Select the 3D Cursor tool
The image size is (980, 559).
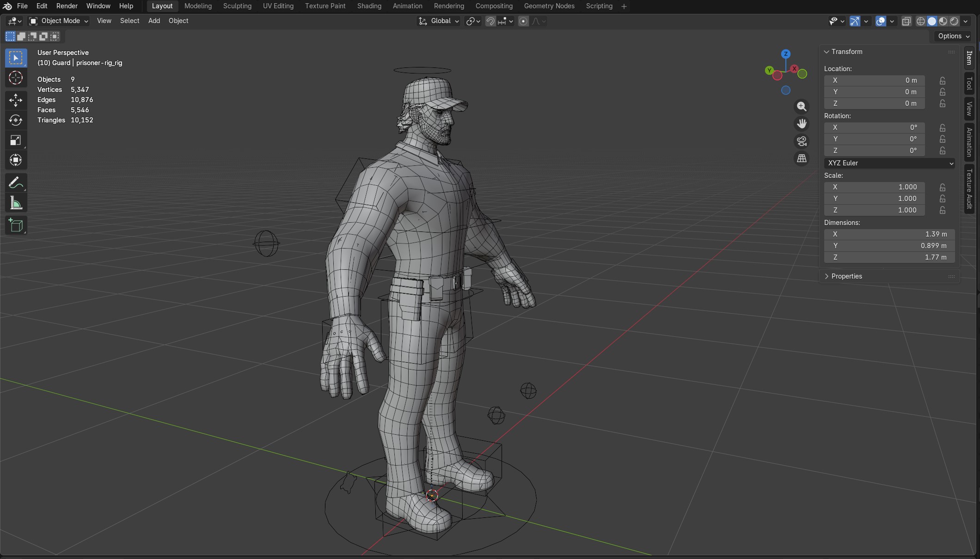pos(16,78)
